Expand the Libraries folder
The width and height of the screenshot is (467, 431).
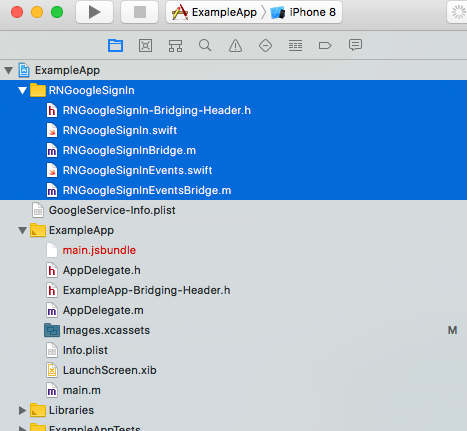click(22, 410)
